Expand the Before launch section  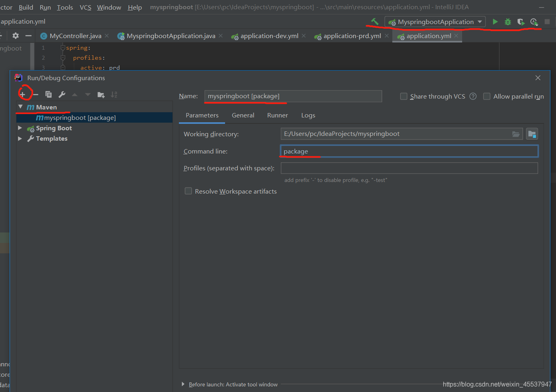[x=183, y=384]
